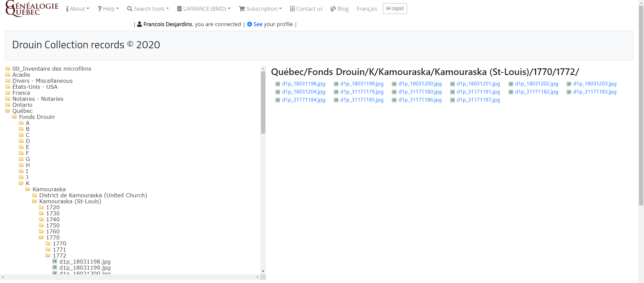Open d1p_31171180.jpg file link
This screenshot has width=644, height=283.
420,92
